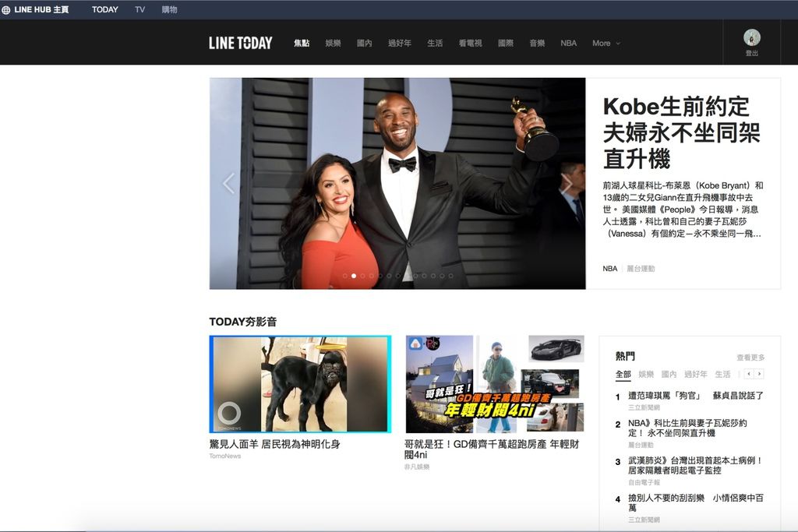This screenshot has height=532, width=798.
Task: Click the 非凡娛樂 source label
Action: 417,467
